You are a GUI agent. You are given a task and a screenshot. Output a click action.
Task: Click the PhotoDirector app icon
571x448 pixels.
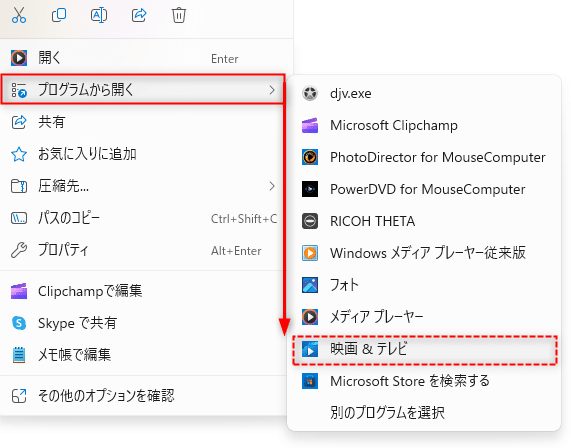(310, 157)
